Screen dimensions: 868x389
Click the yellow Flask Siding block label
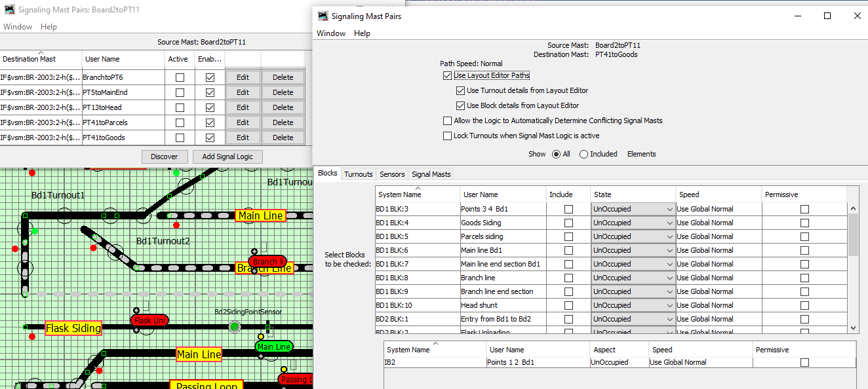73,328
